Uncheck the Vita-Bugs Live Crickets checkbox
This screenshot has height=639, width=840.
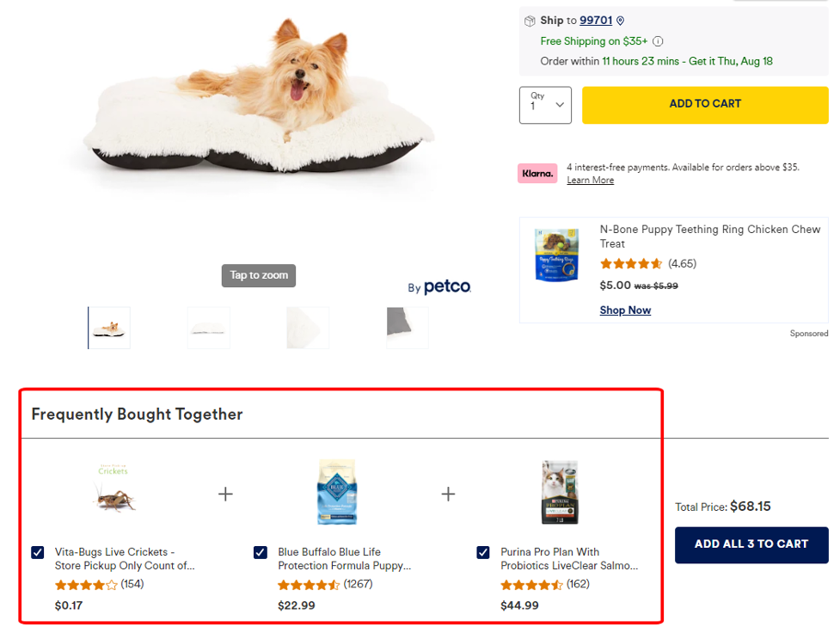[x=38, y=552]
